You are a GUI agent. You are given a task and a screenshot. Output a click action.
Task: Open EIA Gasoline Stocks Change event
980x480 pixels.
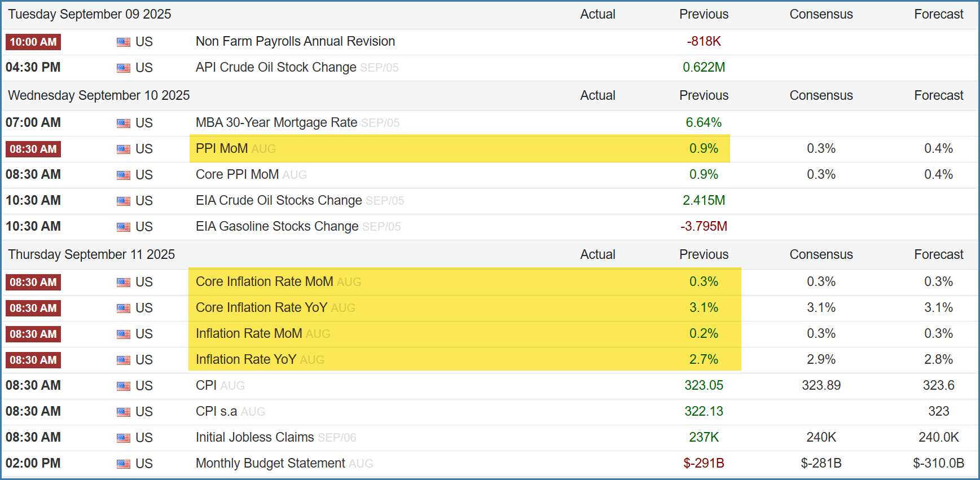tap(277, 226)
